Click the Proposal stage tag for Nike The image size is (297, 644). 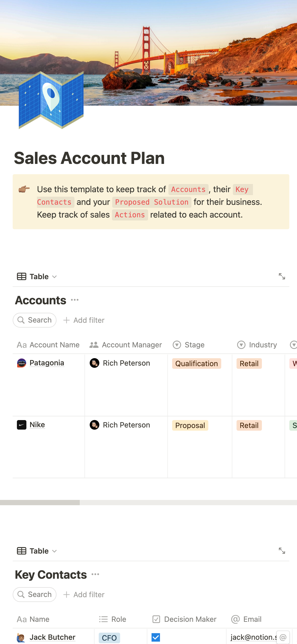(190, 425)
